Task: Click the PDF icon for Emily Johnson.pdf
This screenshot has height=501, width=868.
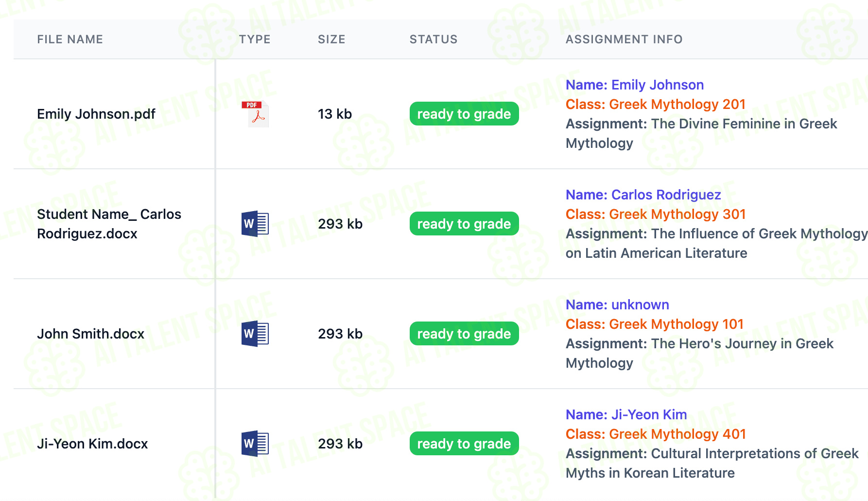Action: point(255,114)
